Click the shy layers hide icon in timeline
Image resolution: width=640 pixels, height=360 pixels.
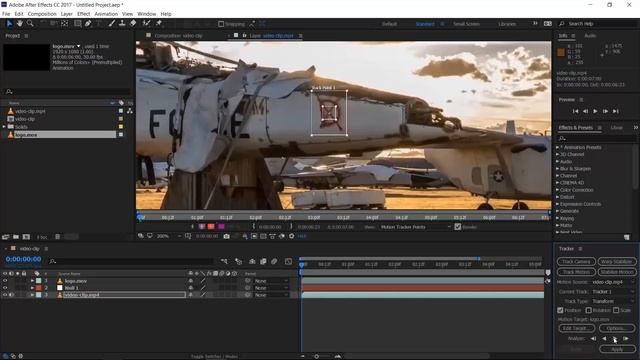point(252,261)
